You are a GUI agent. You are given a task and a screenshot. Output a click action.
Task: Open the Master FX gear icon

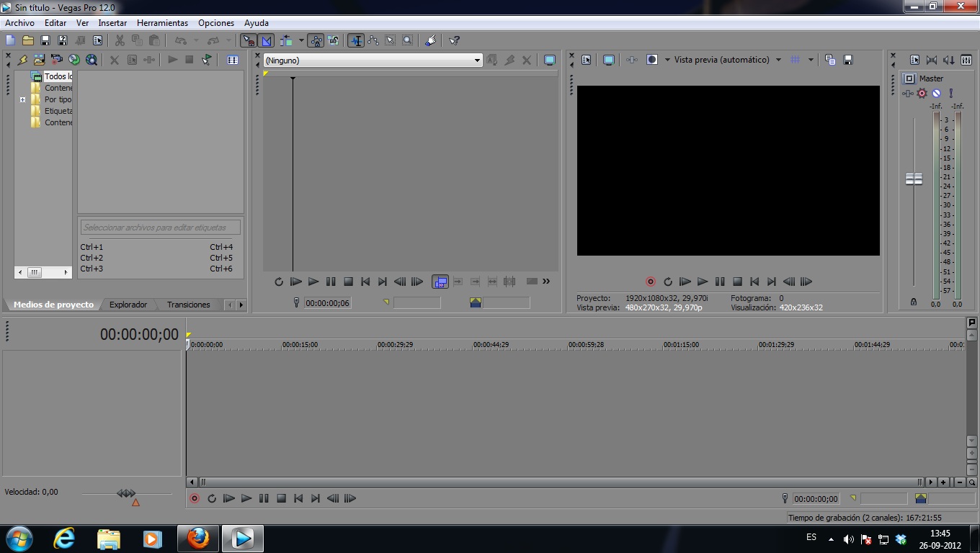tap(922, 93)
